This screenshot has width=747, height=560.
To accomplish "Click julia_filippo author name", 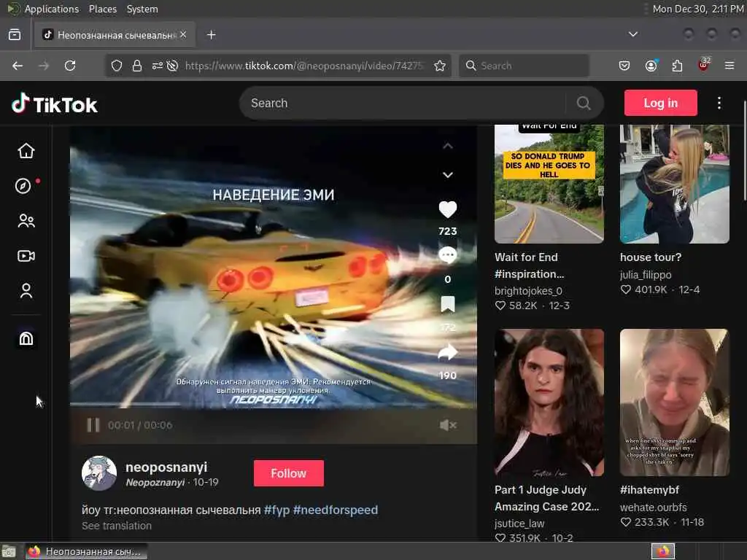I will (x=646, y=274).
